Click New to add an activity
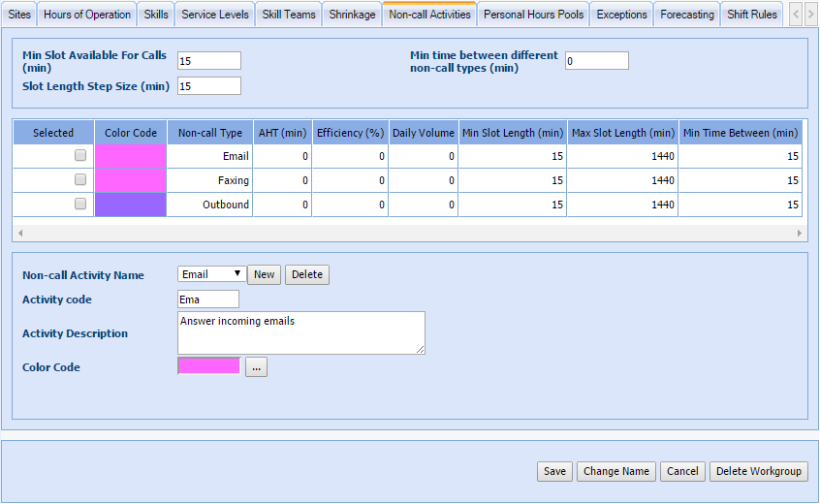This screenshot has width=820, height=504. (264, 274)
